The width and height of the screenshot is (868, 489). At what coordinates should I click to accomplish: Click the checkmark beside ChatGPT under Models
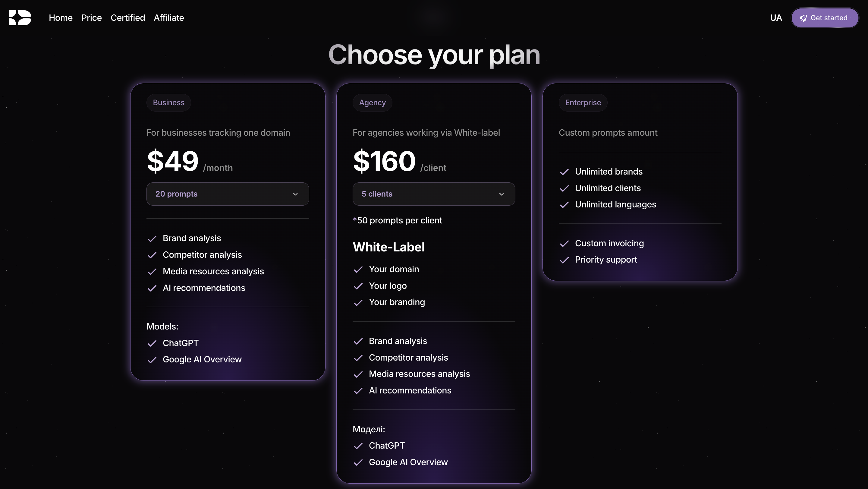152,343
